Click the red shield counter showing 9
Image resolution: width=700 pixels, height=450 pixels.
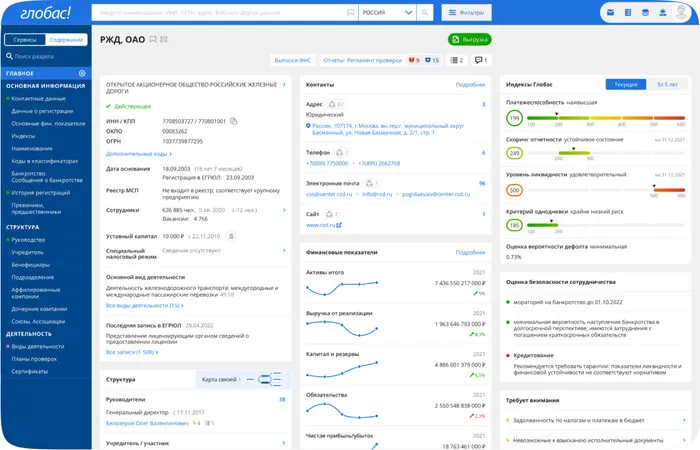click(x=414, y=60)
